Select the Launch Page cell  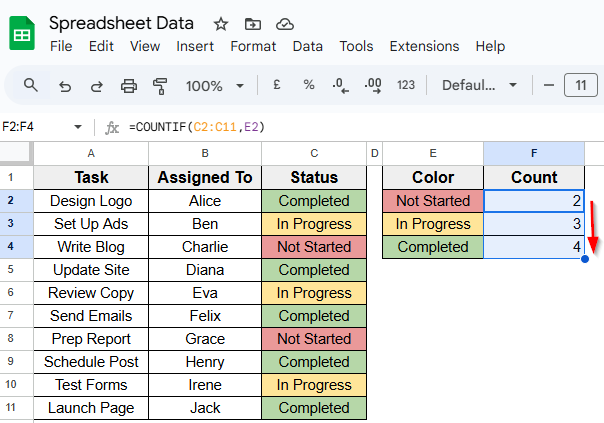tap(91, 408)
